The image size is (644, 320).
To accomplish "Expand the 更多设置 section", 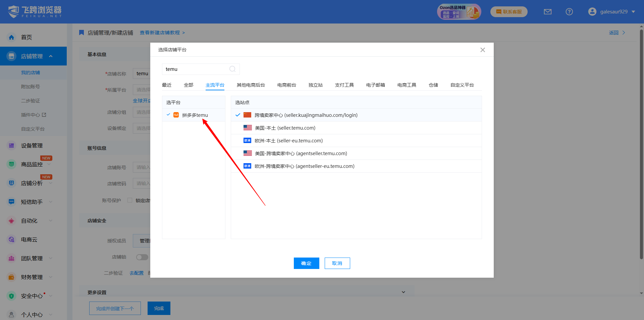I will pyautogui.click(x=403, y=292).
